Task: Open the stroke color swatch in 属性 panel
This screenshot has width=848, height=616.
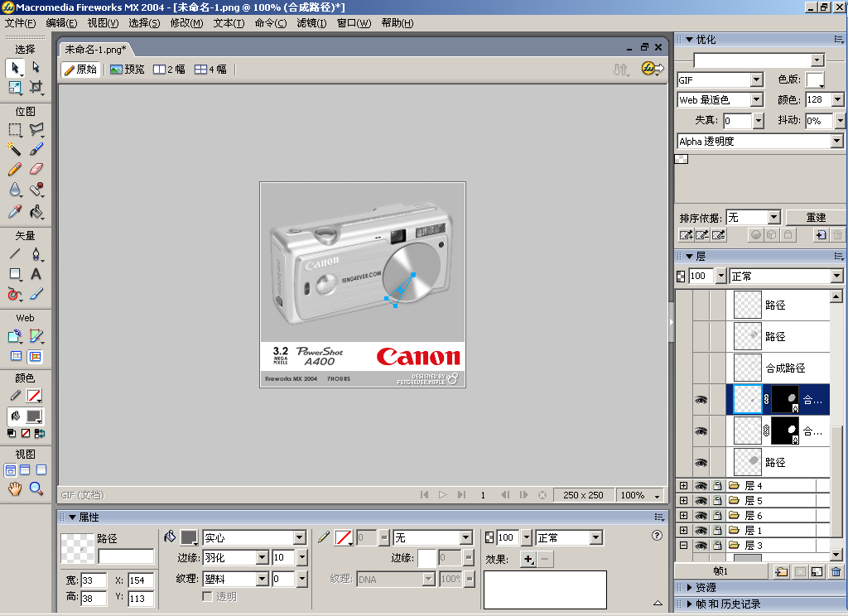Action: coord(344,537)
